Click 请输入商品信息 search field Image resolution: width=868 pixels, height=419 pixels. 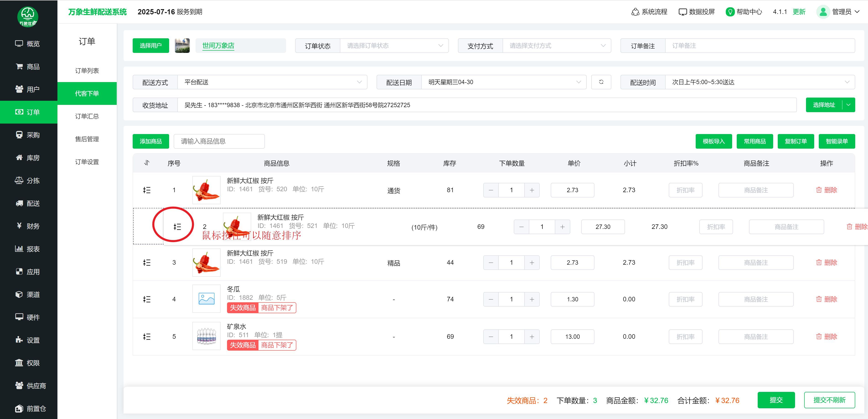coord(219,141)
